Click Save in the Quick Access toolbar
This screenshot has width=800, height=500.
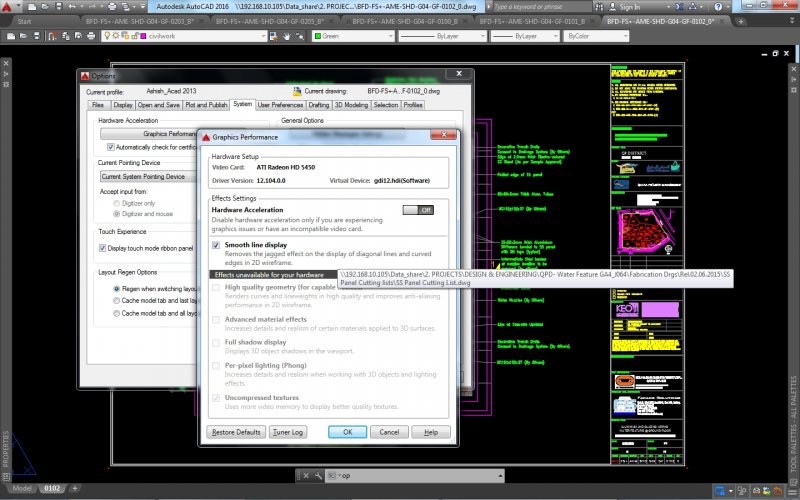tap(59, 7)
